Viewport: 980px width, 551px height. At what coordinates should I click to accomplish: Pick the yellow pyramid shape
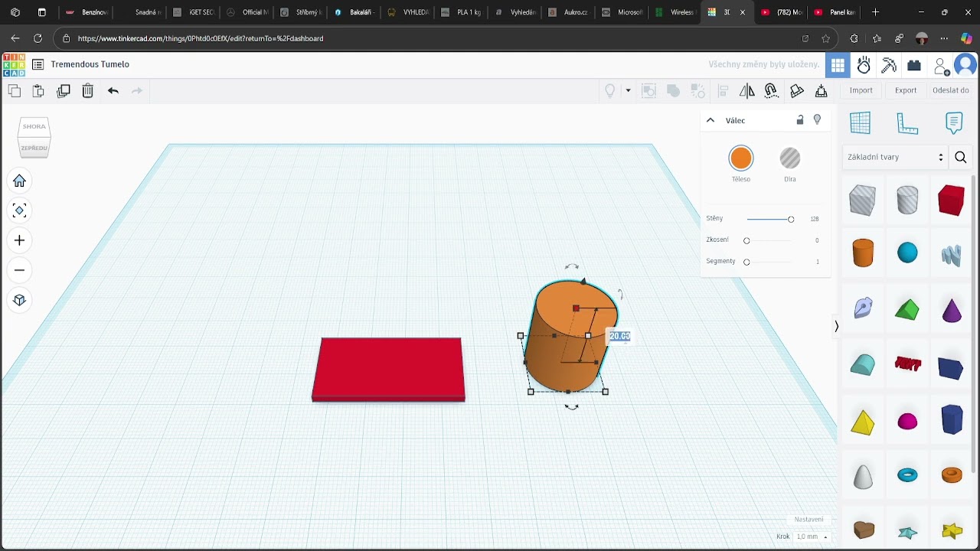863,422
